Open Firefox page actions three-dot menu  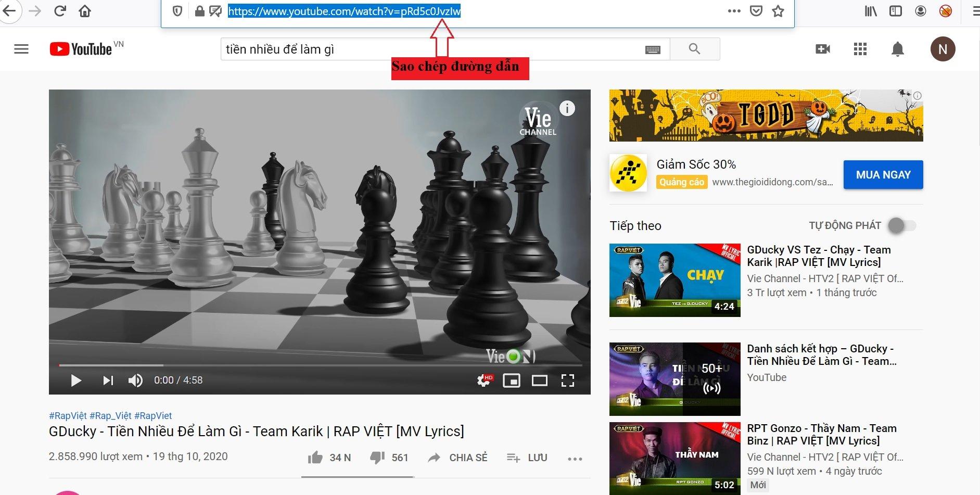734,11
